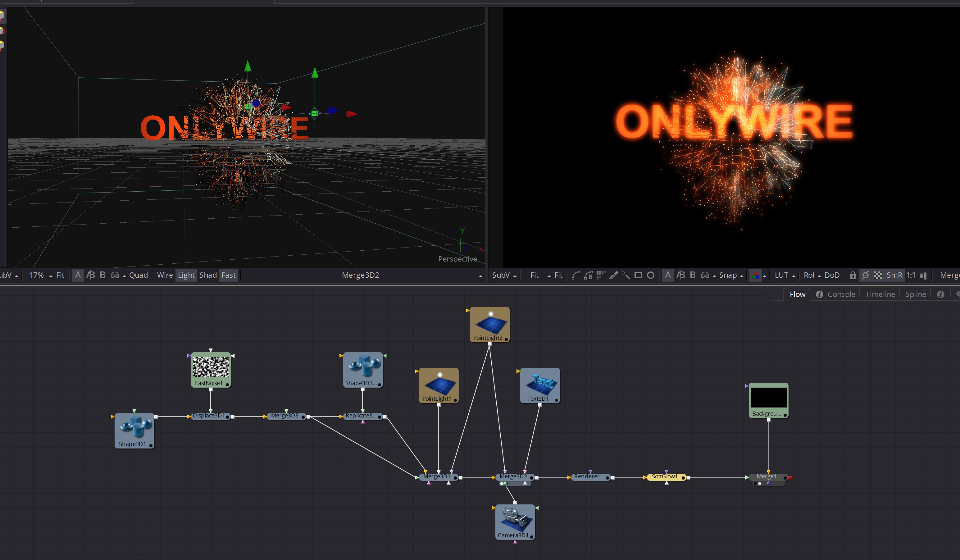Open LUT dropdown arrow

pos(794,276)
